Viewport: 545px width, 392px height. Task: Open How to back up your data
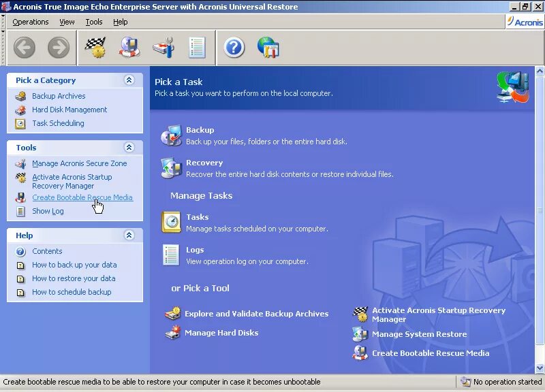click(x=74, y=265)
